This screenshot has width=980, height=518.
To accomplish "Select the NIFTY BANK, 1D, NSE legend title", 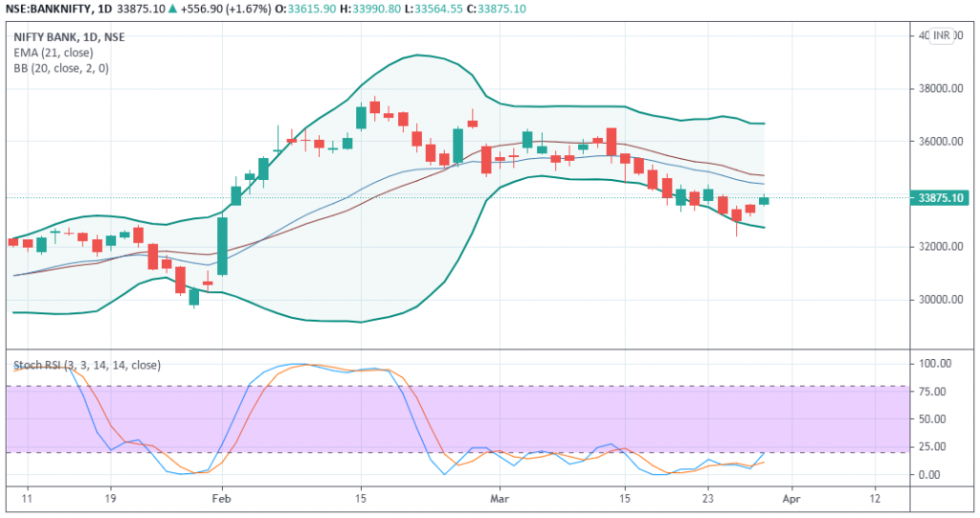I will coord(69,35).
